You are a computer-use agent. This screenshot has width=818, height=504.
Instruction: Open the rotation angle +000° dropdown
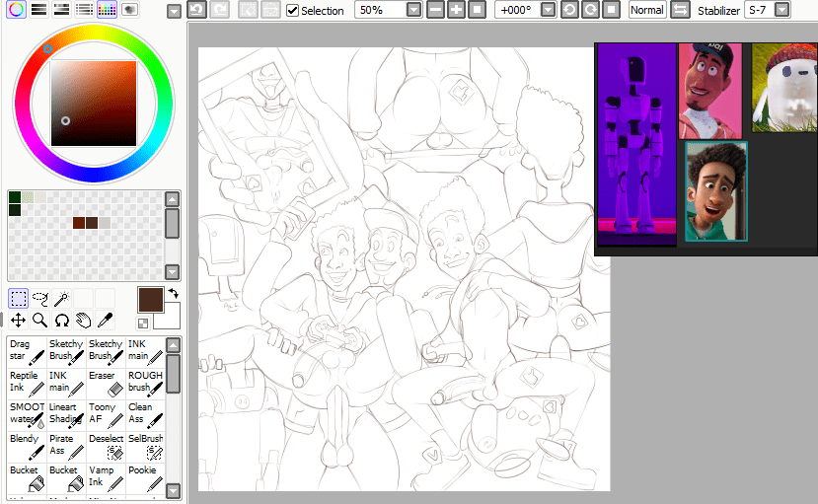(549, 10)
